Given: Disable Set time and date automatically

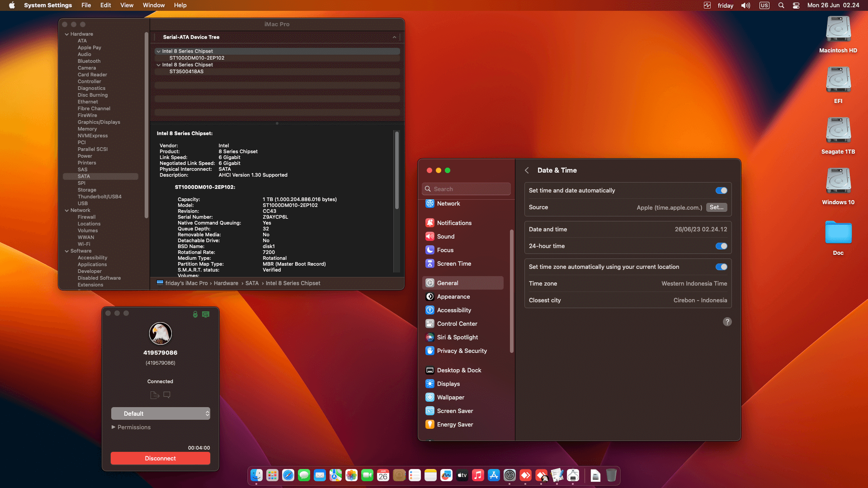Looking at the screenshot, I should (721, 190).
